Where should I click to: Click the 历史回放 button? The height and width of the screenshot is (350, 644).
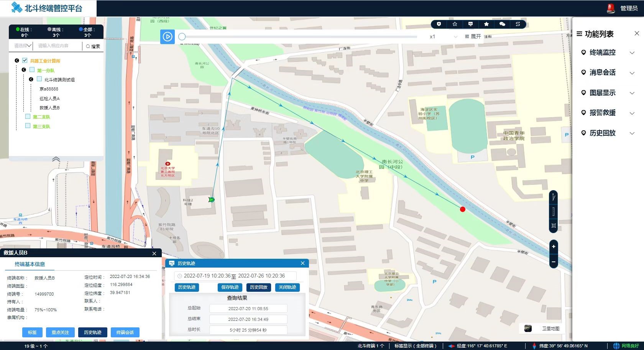click(259, 287)
